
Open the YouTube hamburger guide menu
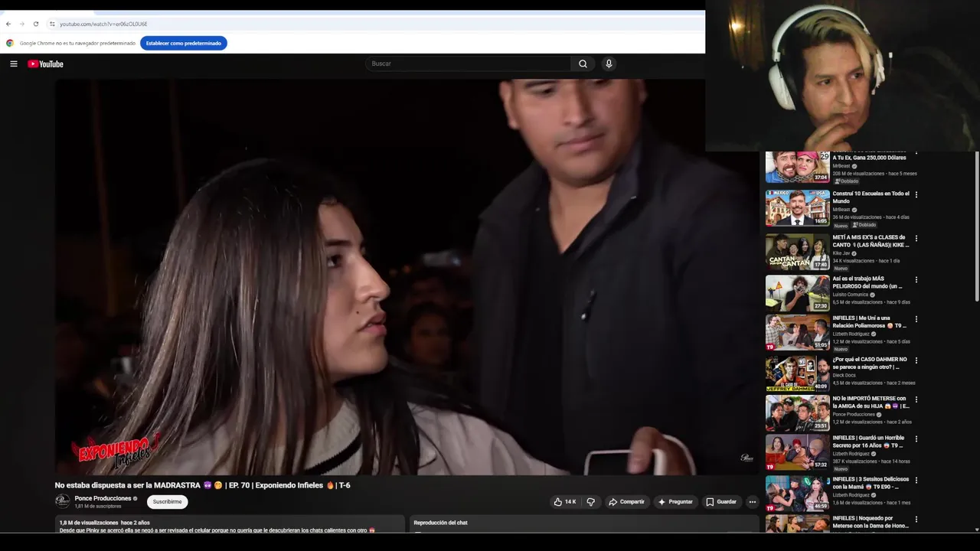click(14, 64)
